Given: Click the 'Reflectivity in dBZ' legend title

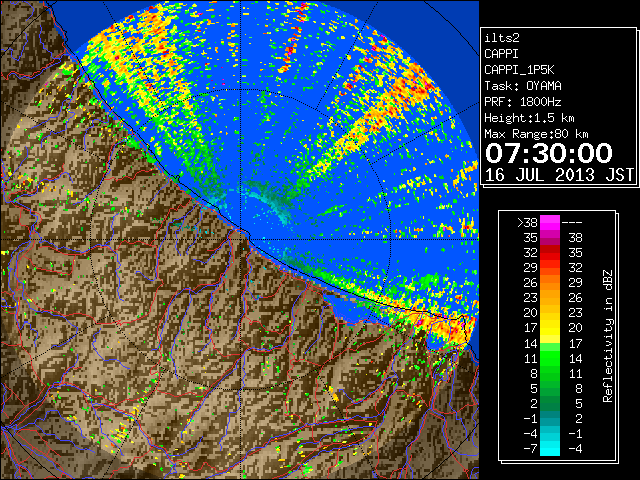Looking at the screenshot, I should point(608,336).
